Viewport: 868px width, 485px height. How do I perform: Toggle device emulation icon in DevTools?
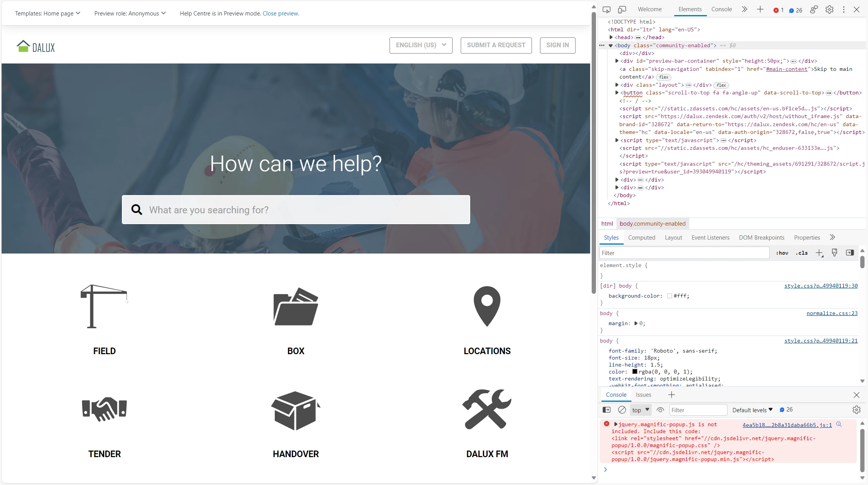tap(622, 10)
